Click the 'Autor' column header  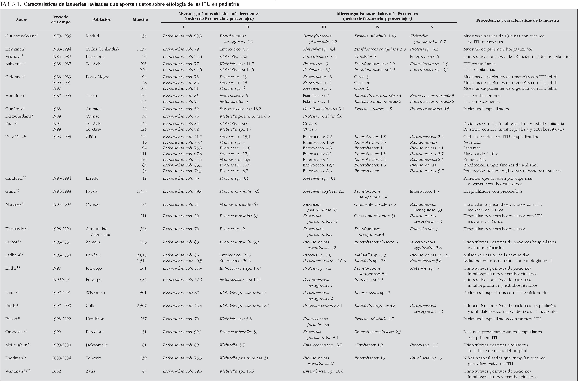[21, 20]
